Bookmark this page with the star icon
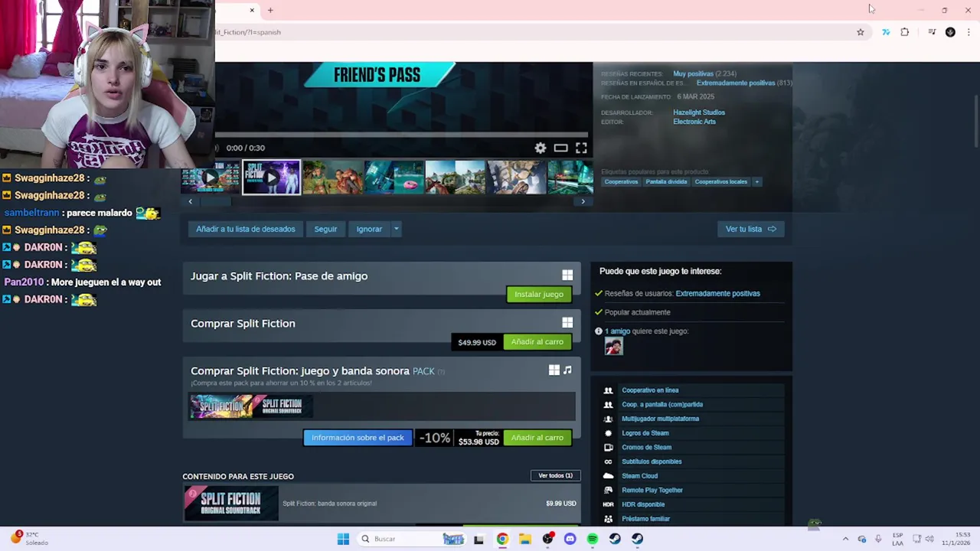This screenshot has width=980, height=551. click(x=861, y=32)
